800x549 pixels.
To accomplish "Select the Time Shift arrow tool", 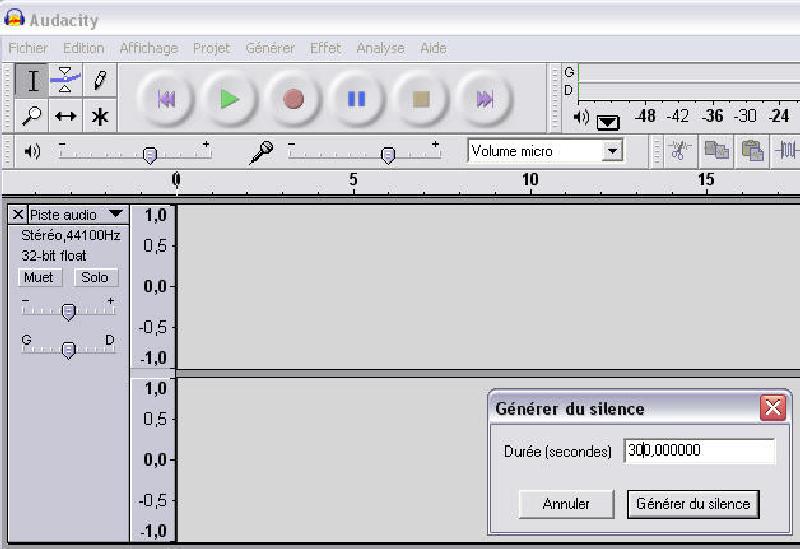I will (65, 115).
